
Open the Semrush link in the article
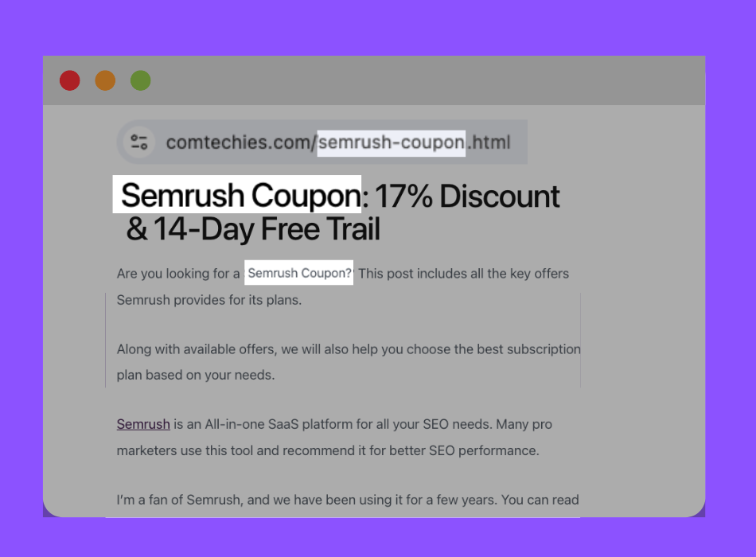[143, 424]
